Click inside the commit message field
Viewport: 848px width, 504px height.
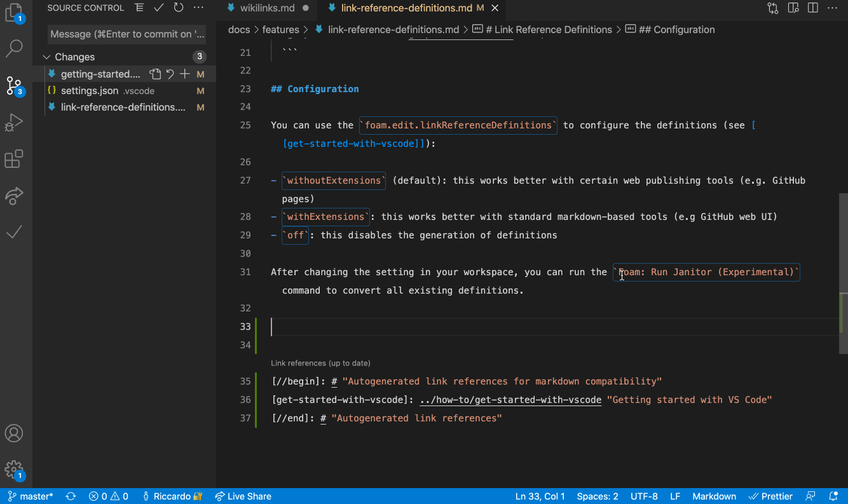(x=127, y=34)
